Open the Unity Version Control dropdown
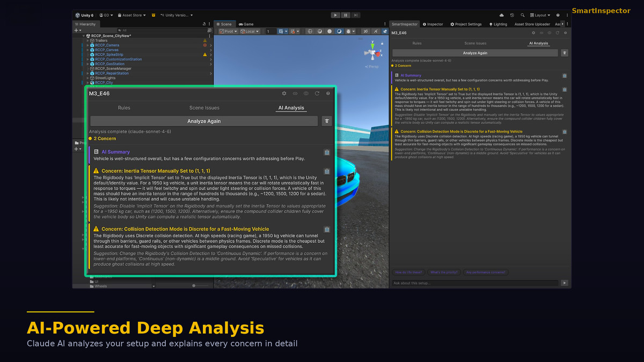644x362 pixels. click(176, 15)
